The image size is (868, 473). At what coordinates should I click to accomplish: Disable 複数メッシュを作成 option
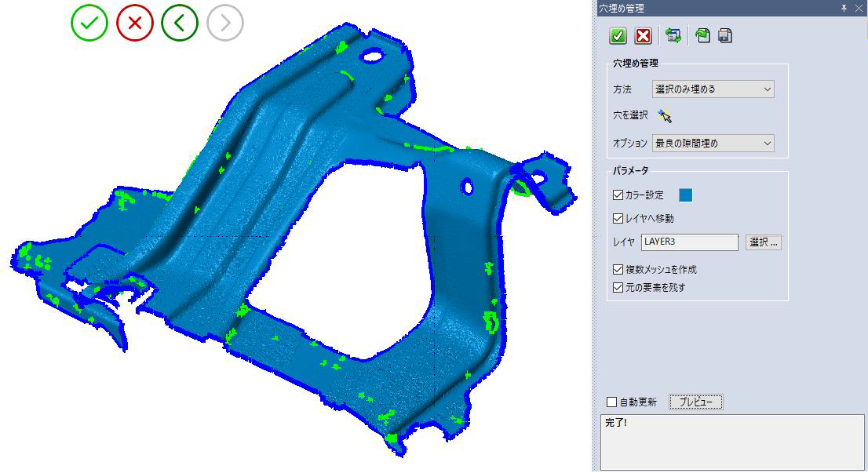[618, 270]
